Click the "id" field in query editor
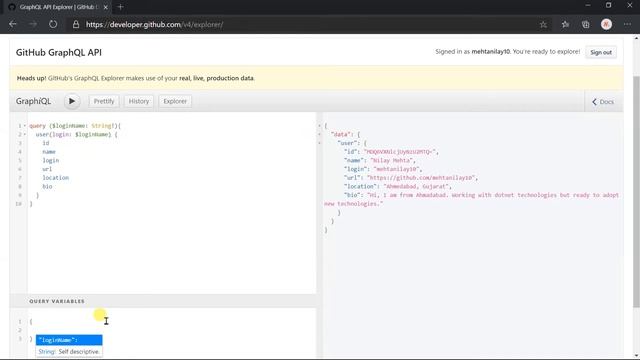The image size is (640, 360). [x=46, y=143]
